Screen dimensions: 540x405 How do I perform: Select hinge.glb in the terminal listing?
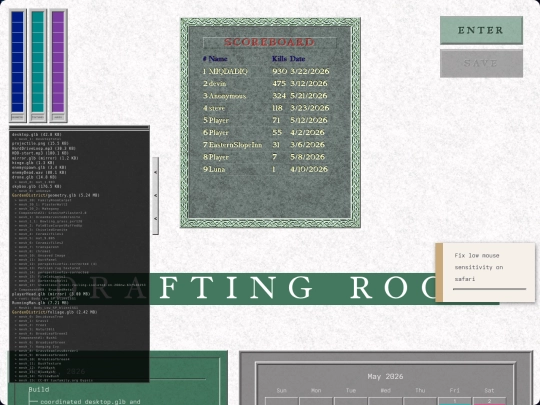pos(33,163)
